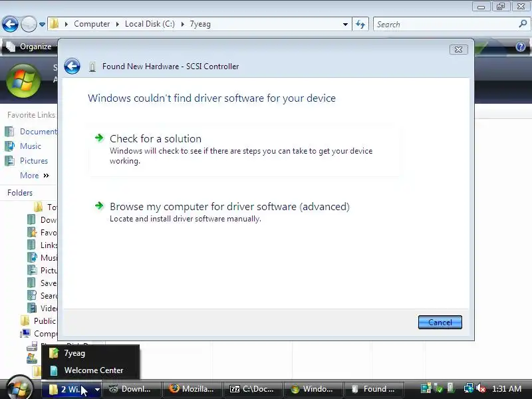Screen dimensions: 532x399
Task: Close the Found New Hardware dialog
Action: point(458,49)
